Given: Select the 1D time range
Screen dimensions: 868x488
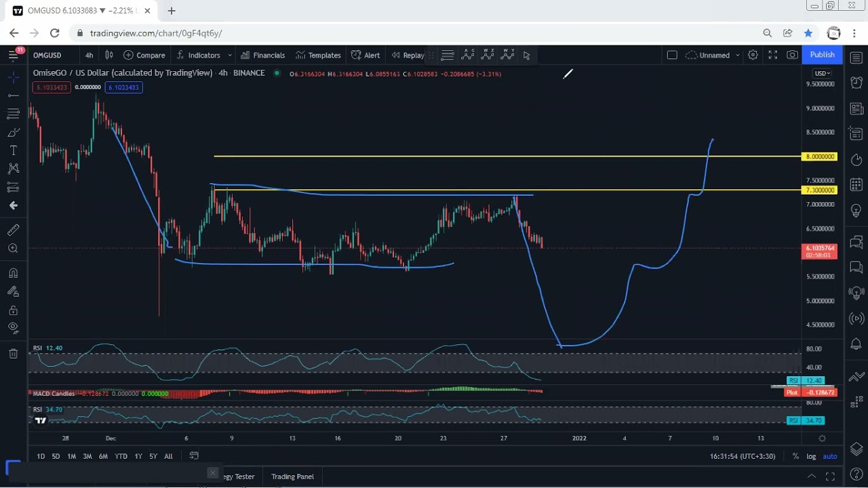Looking at the screenshot, I should point(41,456).
